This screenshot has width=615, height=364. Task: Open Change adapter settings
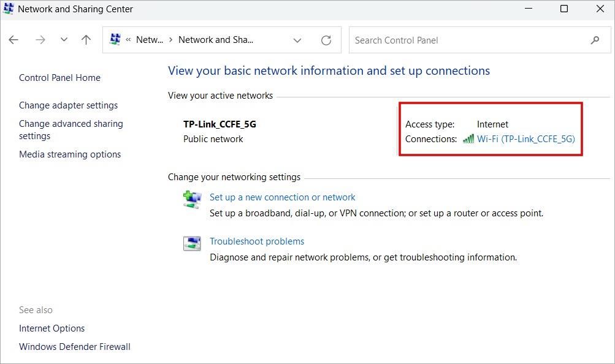[68, 105]
